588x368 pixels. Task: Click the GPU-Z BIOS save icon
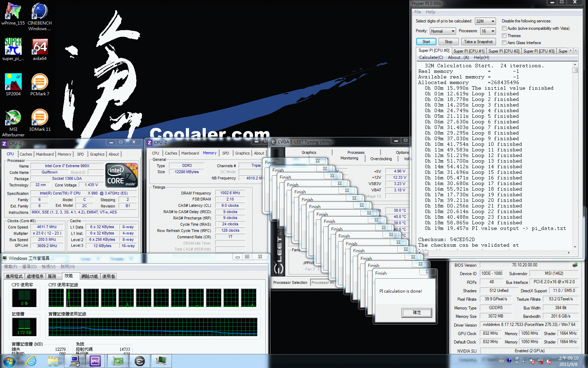click(575, 265)
